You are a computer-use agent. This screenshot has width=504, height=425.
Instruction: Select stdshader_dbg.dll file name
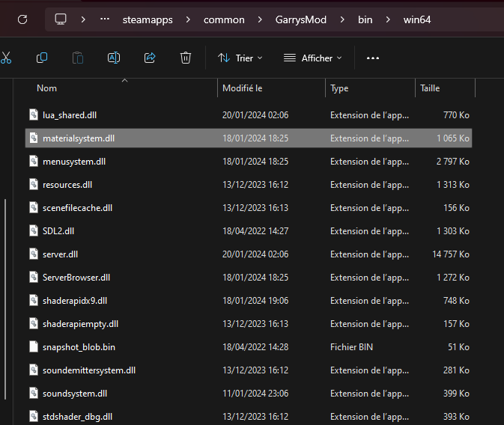coord(77,417)
